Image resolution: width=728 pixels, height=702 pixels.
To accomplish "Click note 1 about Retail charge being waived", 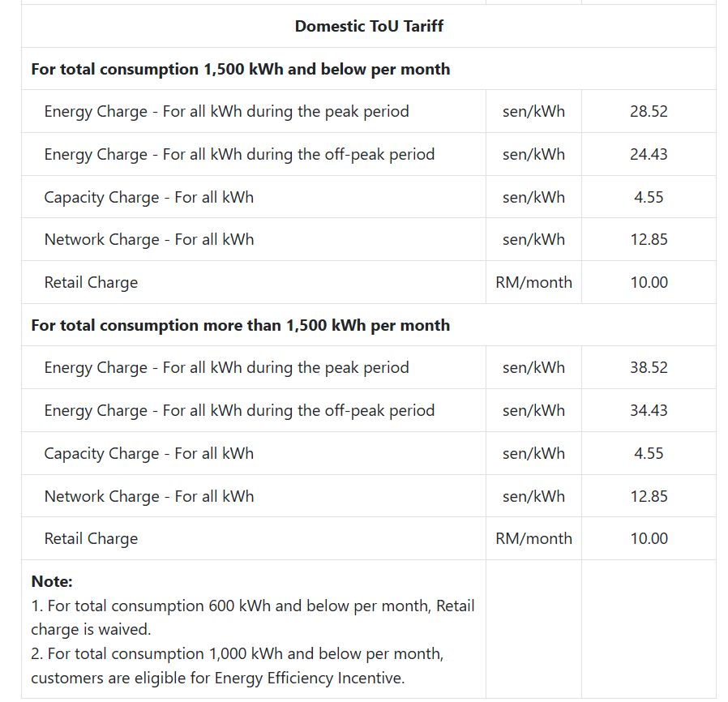I will tap(252, 617).
